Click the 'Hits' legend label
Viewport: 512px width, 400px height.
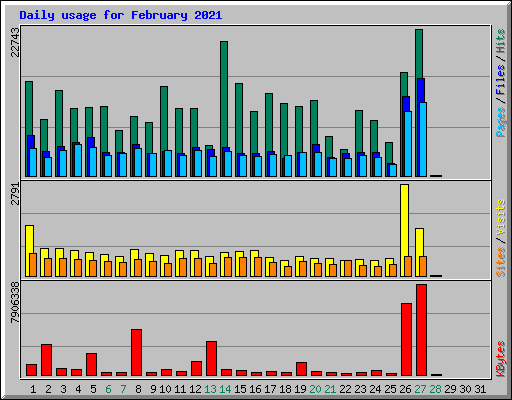[501, 41]
